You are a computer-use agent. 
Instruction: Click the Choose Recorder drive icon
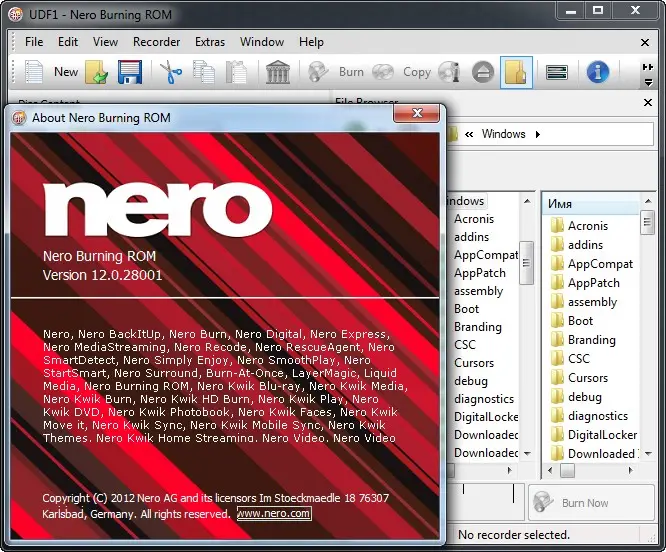pyautogui.click(x=557, y=72)
